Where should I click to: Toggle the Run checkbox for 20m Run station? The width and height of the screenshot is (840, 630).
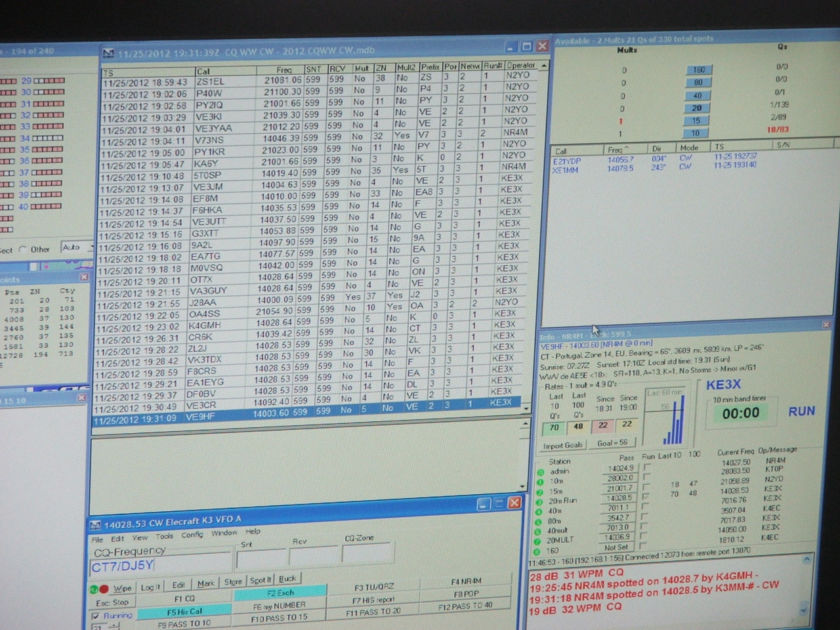tap(646, 497)
